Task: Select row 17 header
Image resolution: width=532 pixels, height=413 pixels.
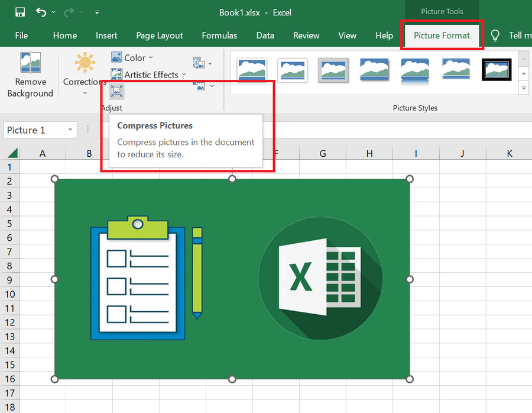Action: coord(9,393)
